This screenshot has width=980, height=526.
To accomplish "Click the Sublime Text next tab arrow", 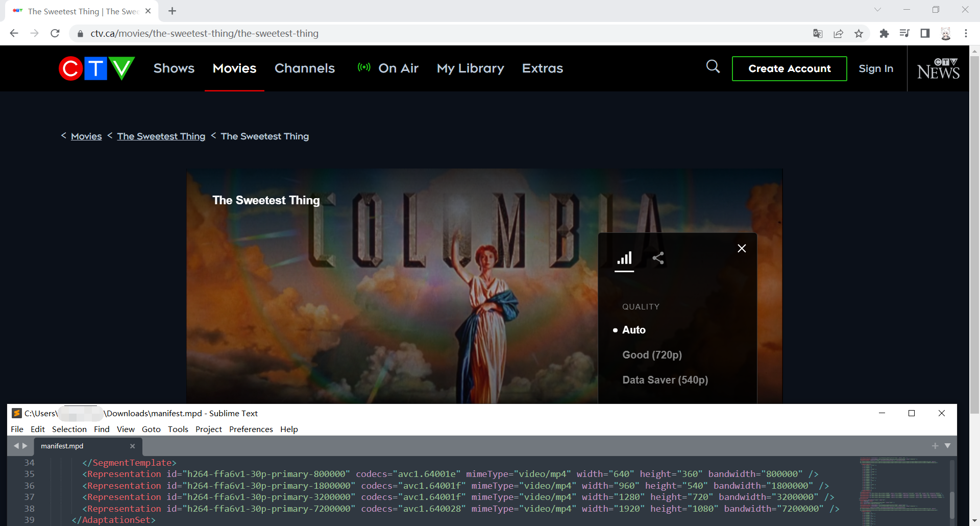I will pyautogui.click(x=24, y=446).
